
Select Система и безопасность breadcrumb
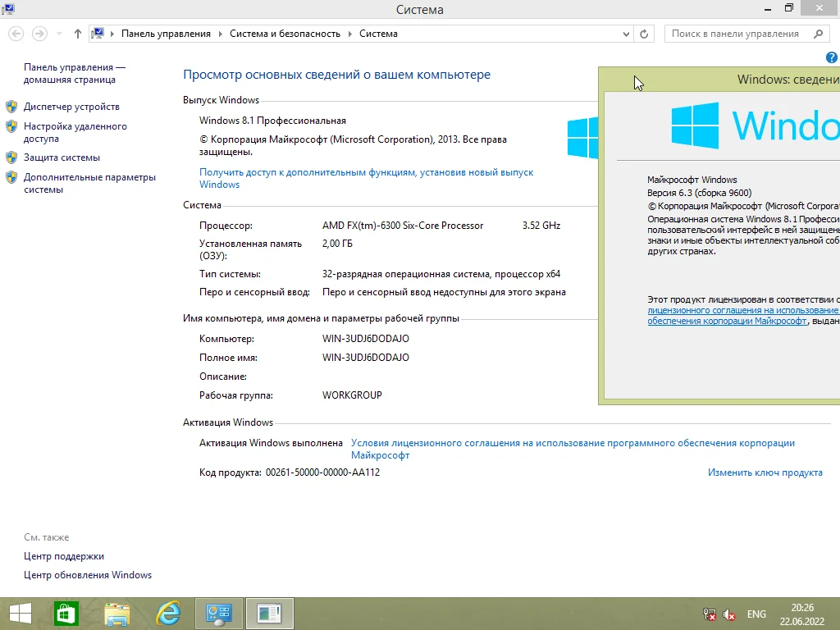pos(285,34)
